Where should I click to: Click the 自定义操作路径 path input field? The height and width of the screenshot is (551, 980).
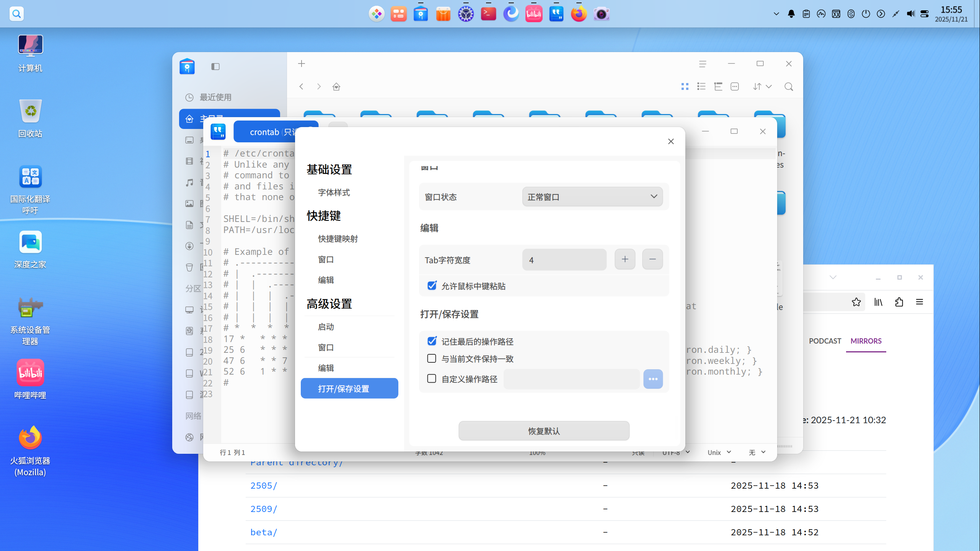pos(571,379)
